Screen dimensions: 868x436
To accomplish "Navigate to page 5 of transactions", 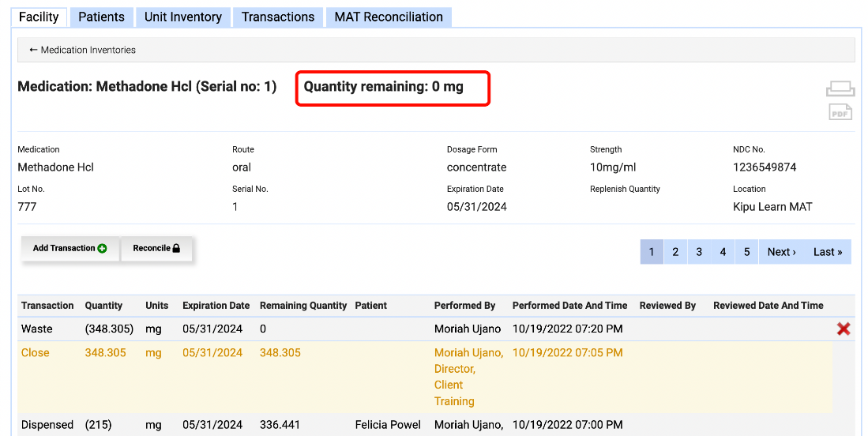I will pyautogui.click(x=746, y=252).
